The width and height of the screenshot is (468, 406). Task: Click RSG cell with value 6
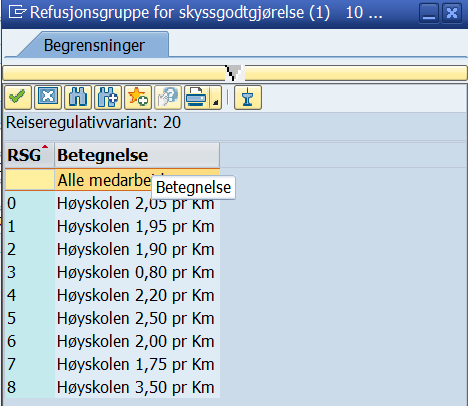click(30, 341)
